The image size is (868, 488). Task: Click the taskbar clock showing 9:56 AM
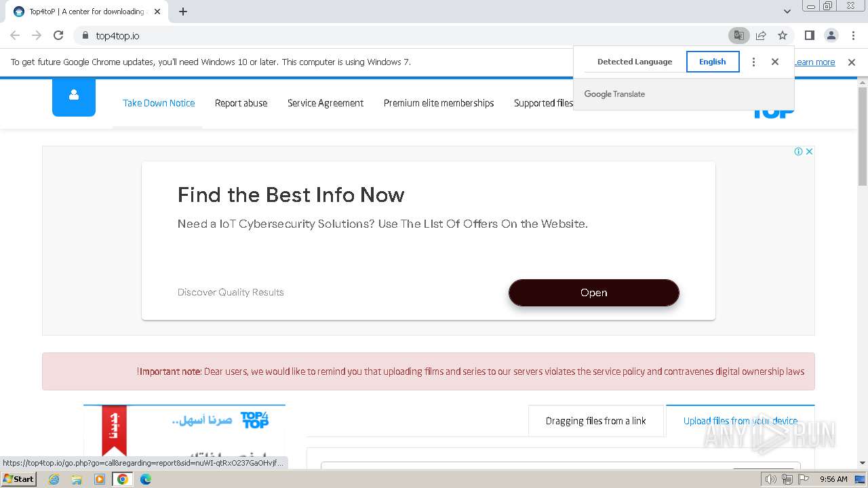833,479
